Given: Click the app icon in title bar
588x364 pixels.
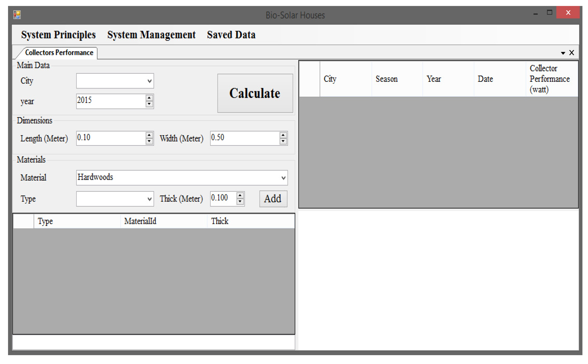Looking at the screenshot, I should tap(17, 15).
